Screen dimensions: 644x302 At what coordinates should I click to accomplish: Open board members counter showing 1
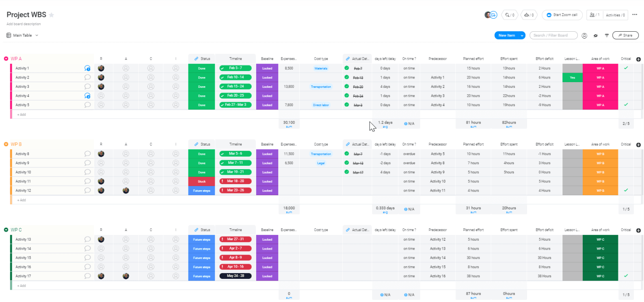pyautogui.click(x=595, y=15)
